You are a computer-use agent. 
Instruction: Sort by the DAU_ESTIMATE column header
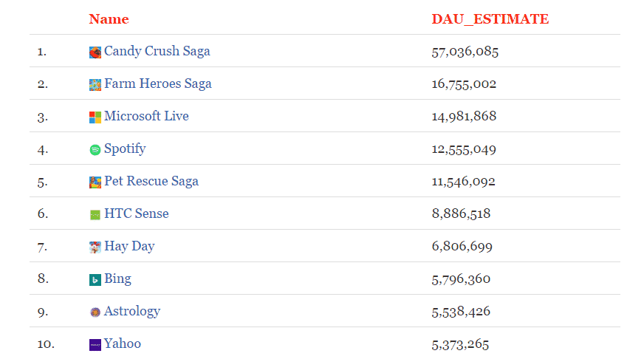pyautogui.click(x=490, y=19)
